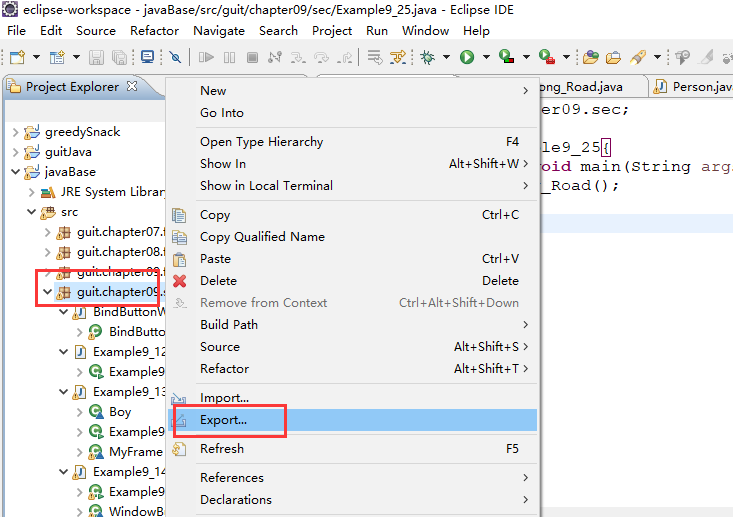Open the Refactor menu in menu bar
Screen dimensions: 733x517
(x=154, y=31)
